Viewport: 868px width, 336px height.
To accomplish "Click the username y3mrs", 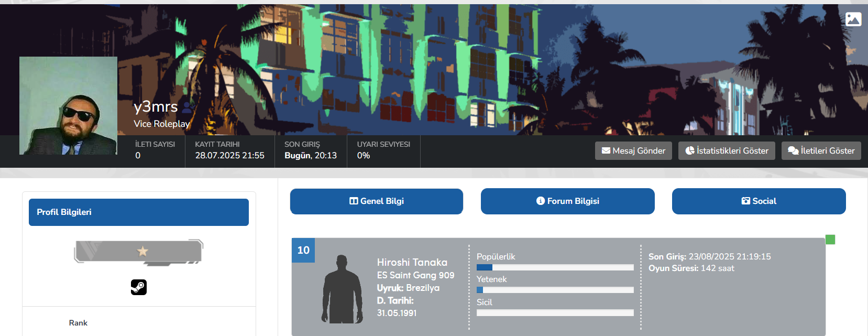I will point(156,106).
